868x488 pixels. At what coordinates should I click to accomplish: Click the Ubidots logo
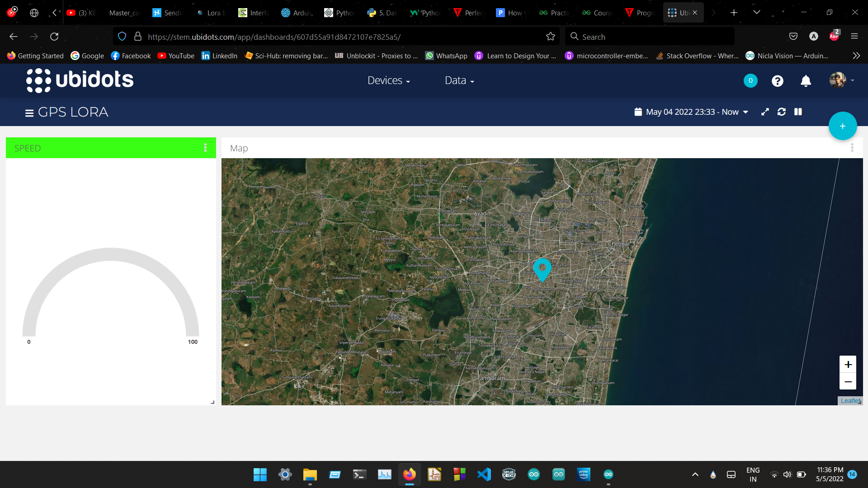[x=80, y=80]
